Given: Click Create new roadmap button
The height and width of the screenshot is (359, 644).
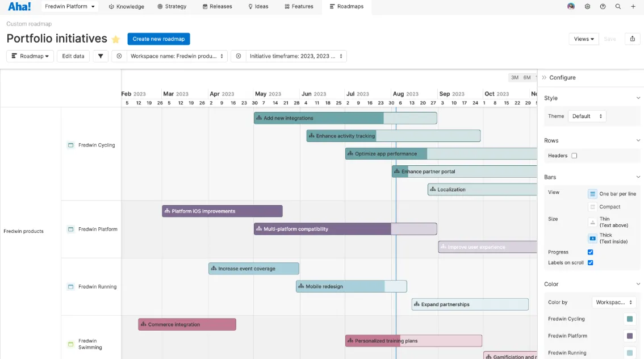Looking at the screenshot, I should click(158, 39).
